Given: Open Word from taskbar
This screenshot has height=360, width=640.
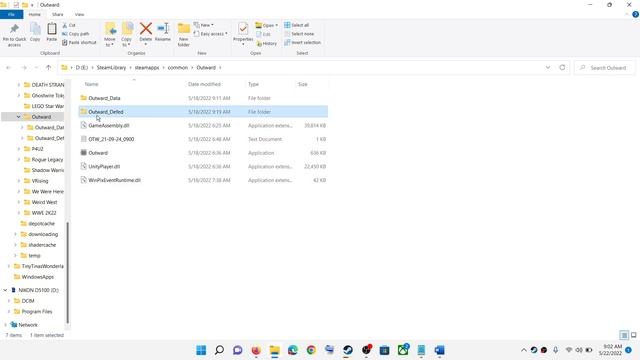Looking at the screenshot, I should 440,350.
